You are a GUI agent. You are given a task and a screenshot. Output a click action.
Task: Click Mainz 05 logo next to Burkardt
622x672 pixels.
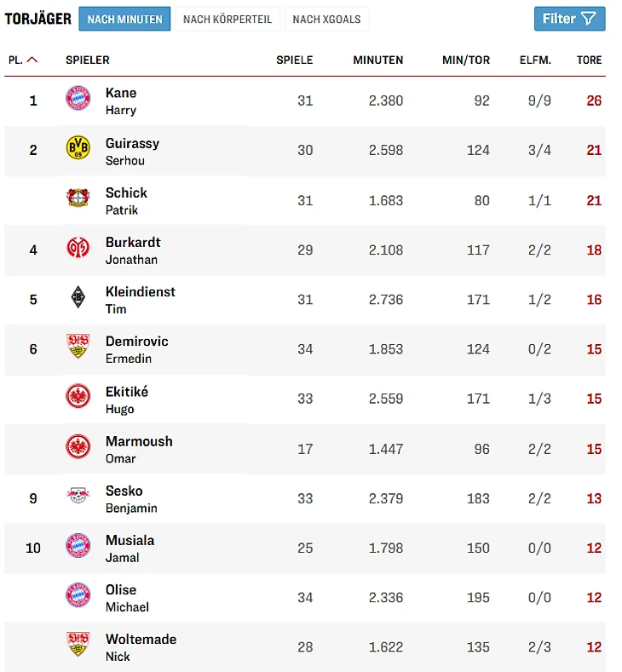pos(78,248)
